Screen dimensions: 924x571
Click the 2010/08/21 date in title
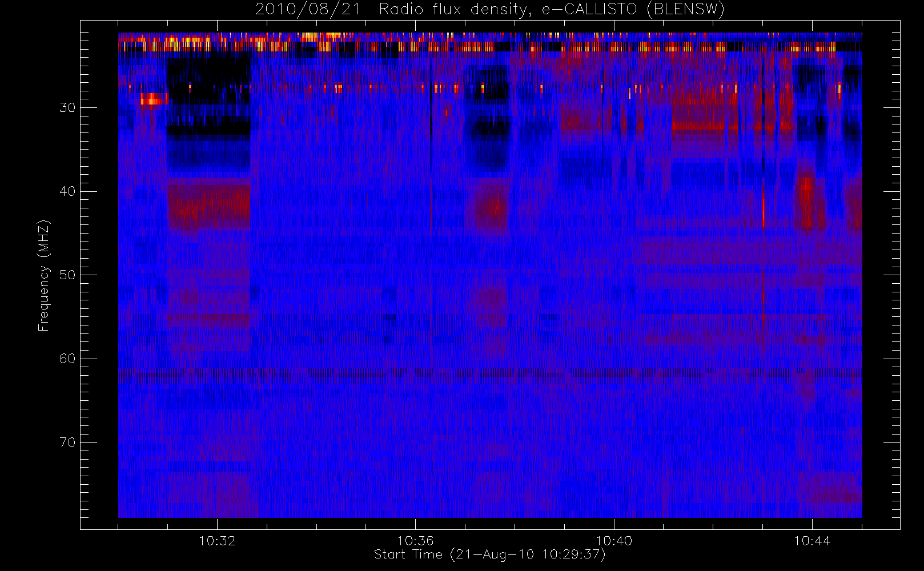click(x=308, y=10)
